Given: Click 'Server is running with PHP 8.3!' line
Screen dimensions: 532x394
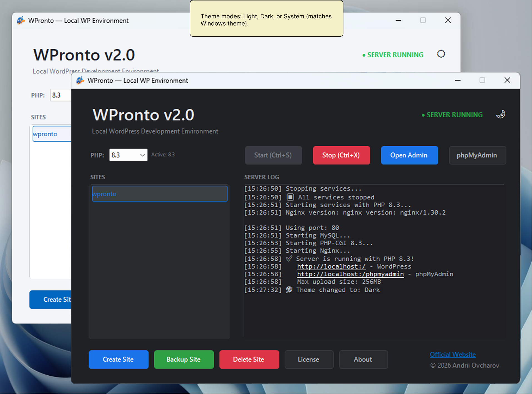Looking at the screenshot, I should point(329,258).
